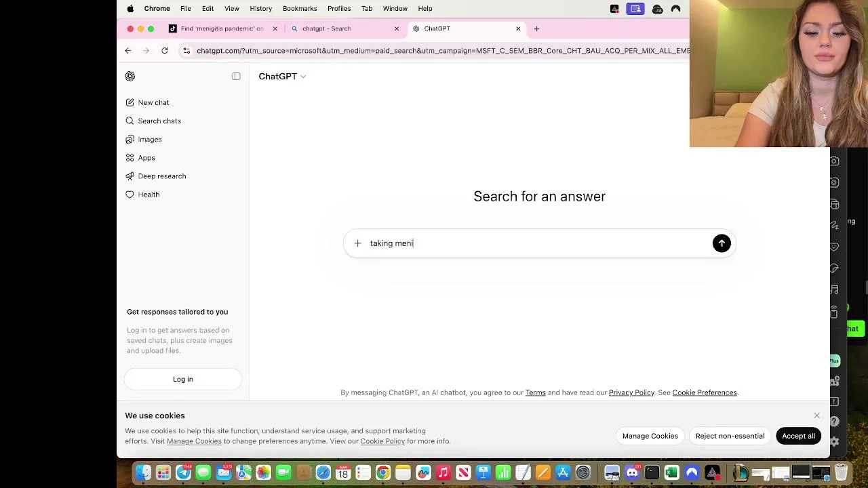Open the Window menu

pos(395,8)
